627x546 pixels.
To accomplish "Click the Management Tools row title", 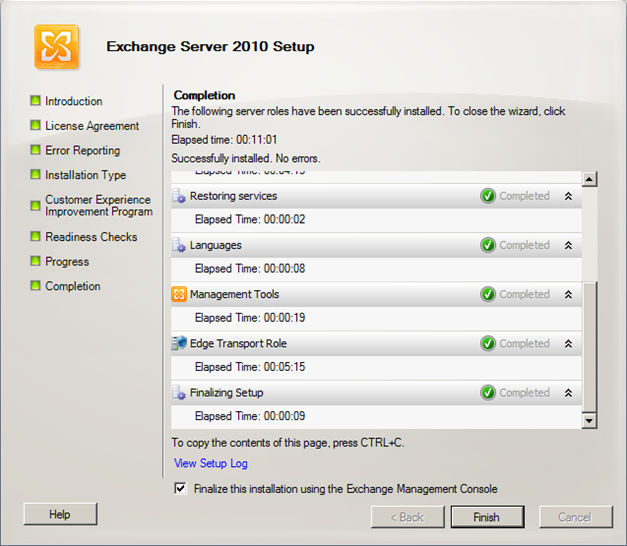I will tap(234, 294).
